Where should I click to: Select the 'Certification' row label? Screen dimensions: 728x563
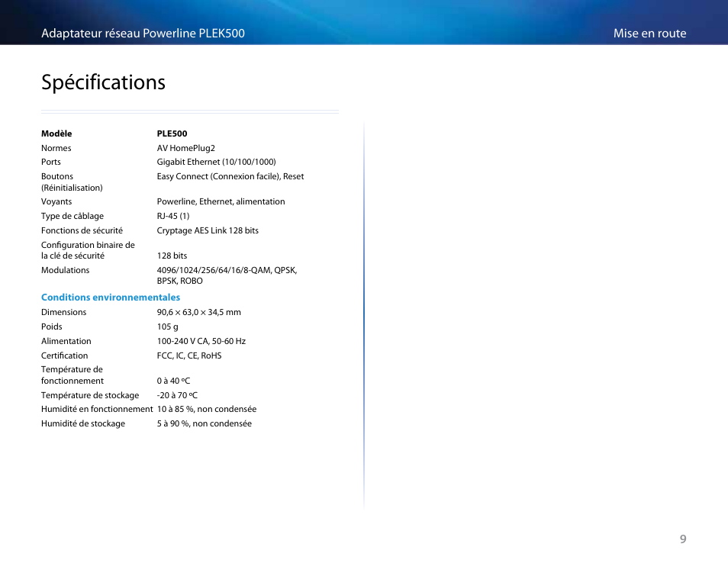(x=65, y=355)
